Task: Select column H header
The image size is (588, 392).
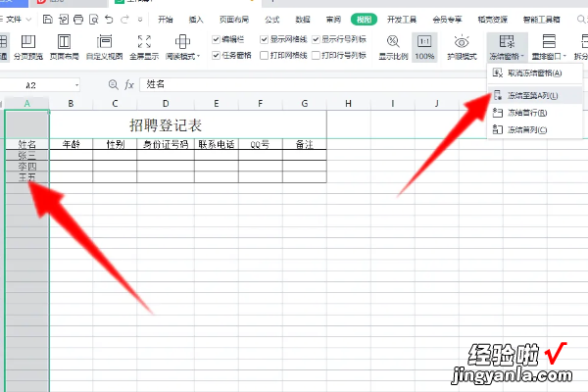Action: click(349, 104)
